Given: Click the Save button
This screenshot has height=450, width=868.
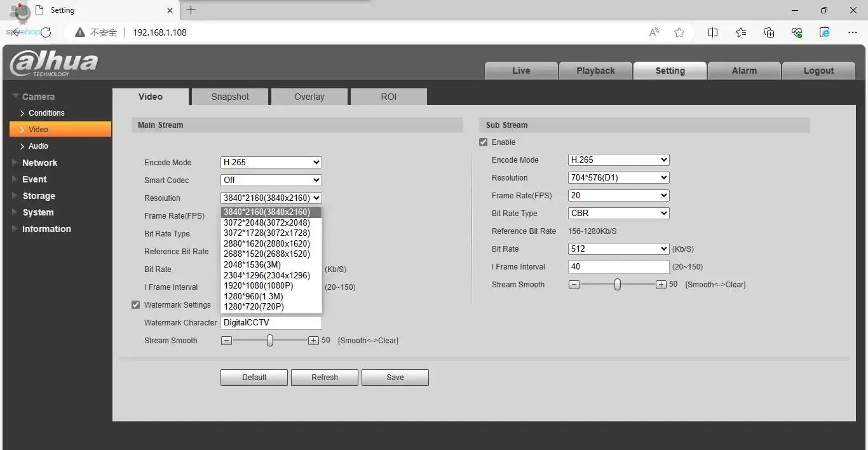Looking at the screenshot, I should [395, 377].
